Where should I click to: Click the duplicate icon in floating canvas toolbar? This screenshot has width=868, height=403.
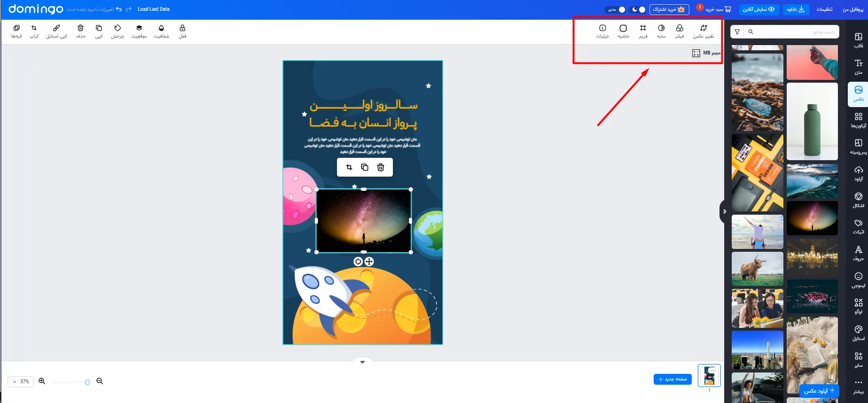[x=365, y=167]
